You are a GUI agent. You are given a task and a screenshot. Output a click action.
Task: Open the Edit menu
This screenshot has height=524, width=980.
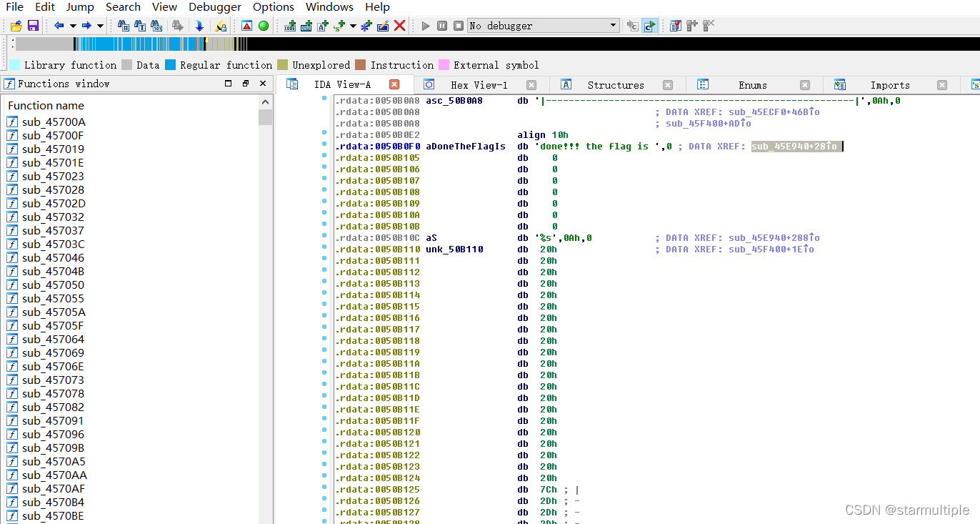pos(45,7)
